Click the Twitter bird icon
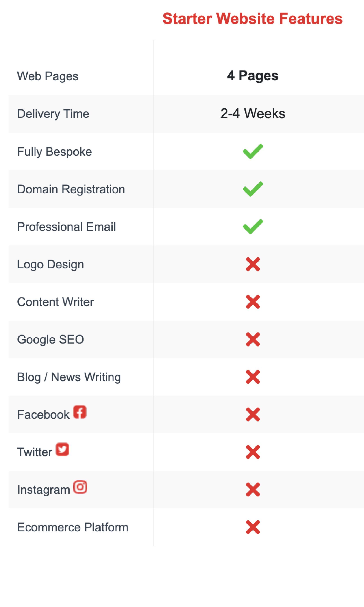The height and width of the screenshot is (607, 364). click(62, 449)
